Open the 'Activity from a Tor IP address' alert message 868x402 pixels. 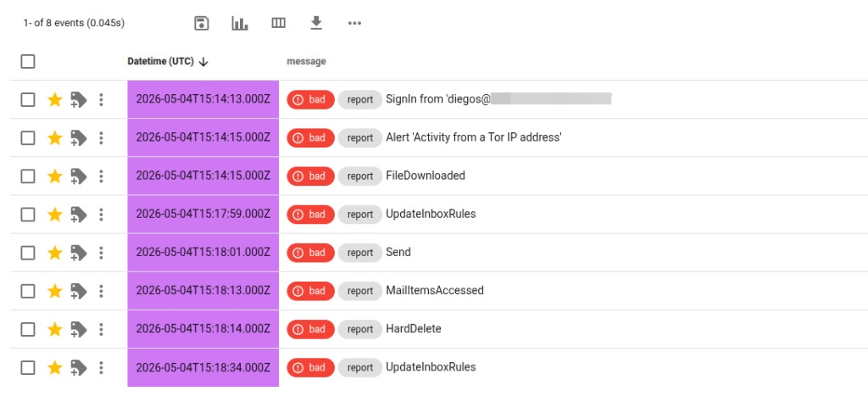pos(474,138)
